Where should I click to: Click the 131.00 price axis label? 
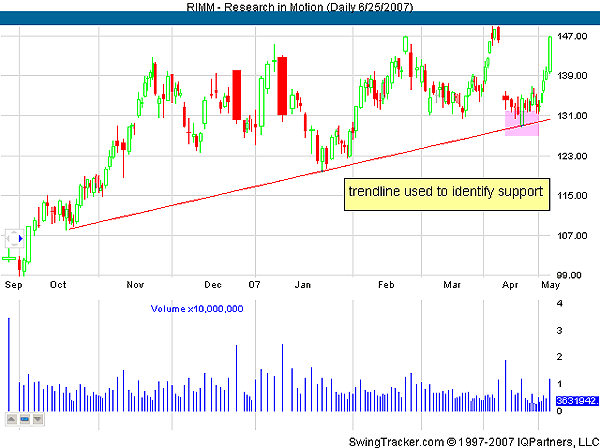point(572,116)
